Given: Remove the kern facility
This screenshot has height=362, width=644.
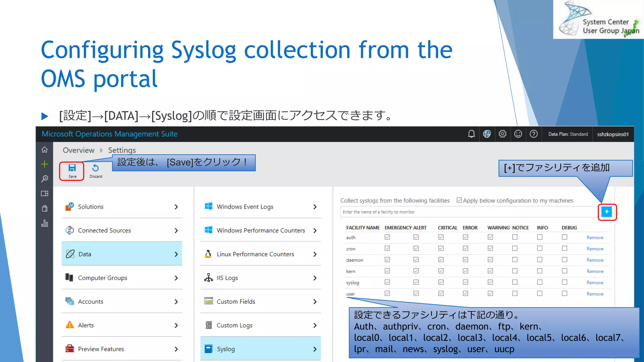Looking at the screenshot, I should 595,271.
